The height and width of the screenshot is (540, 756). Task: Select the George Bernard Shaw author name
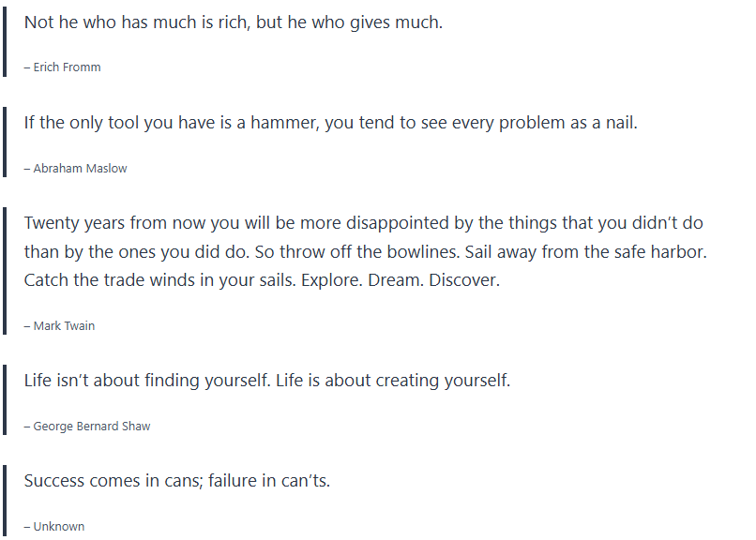point(91,427)
